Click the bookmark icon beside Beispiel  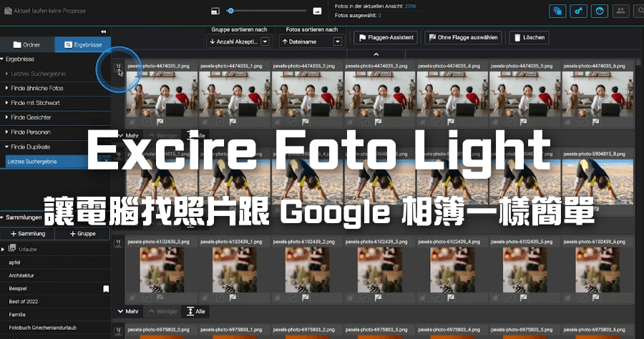coord(106,289)
